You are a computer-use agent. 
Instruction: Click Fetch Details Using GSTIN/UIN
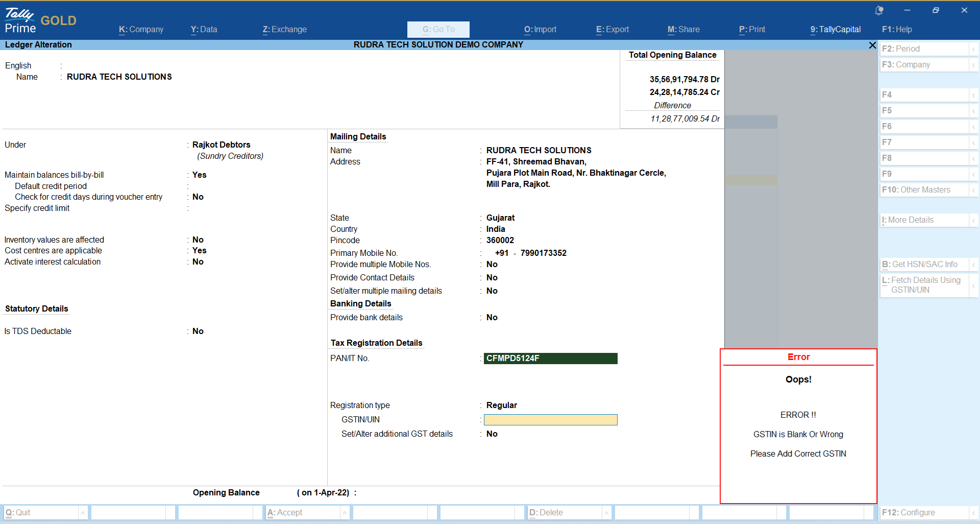925,285
